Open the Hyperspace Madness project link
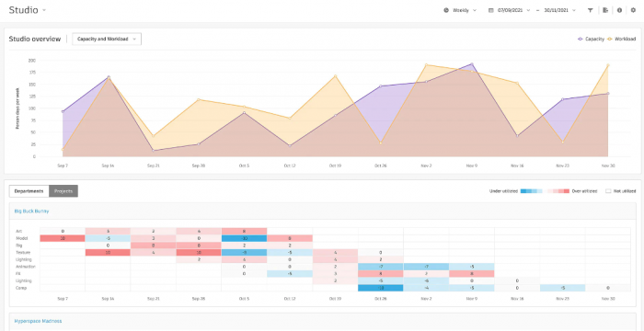Viewport: 644px width, 331px height. pos(39,321)
